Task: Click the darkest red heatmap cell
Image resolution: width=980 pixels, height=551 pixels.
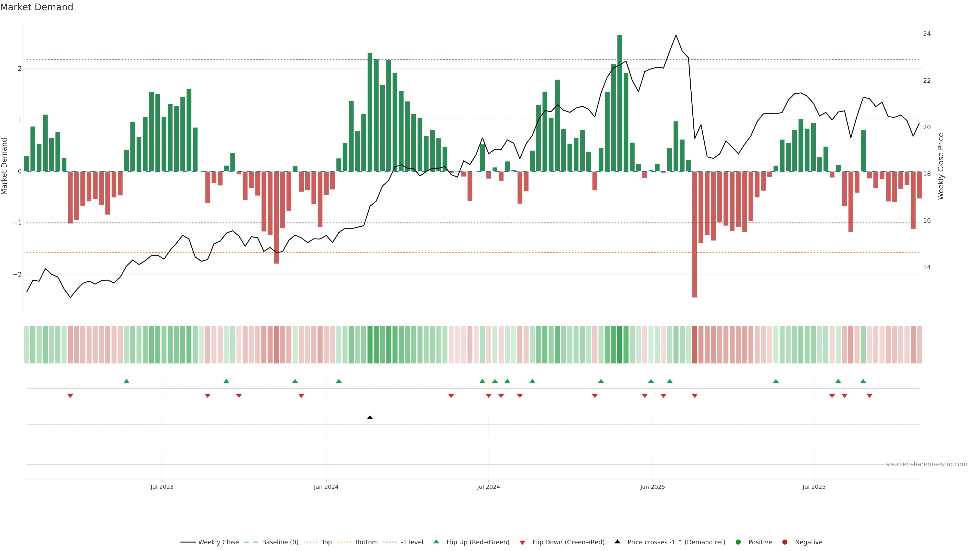Action: 695,345
